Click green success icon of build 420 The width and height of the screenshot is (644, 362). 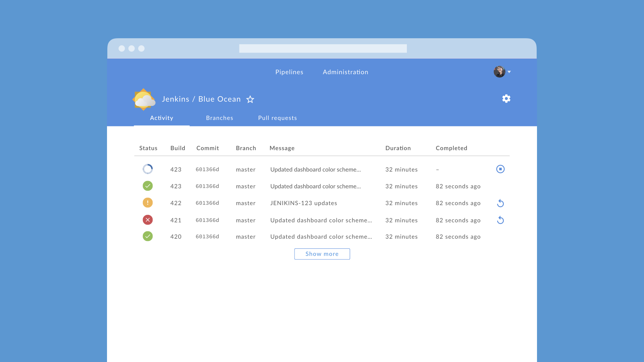coord(148,236)
